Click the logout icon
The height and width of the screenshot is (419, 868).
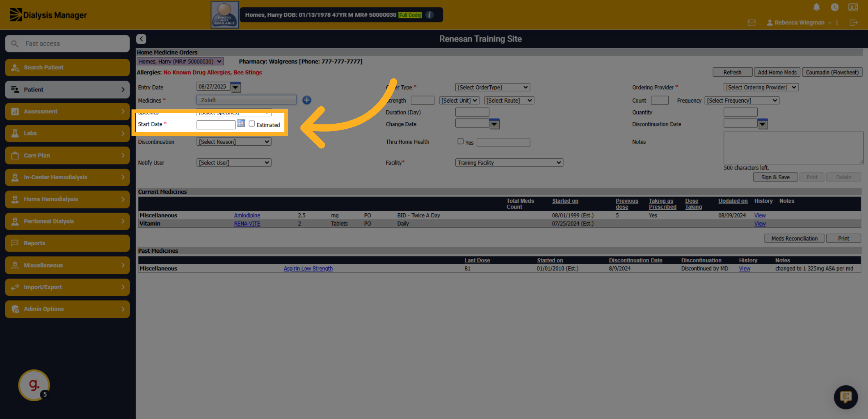click(854, 23)
